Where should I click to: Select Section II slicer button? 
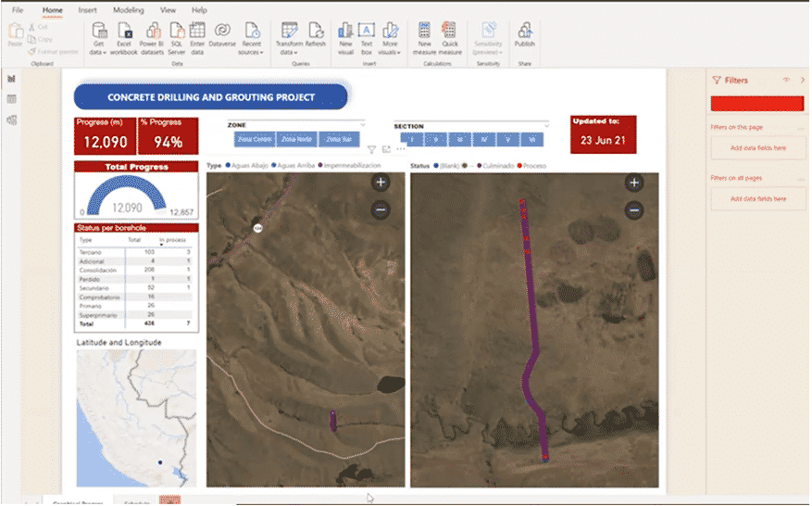coord(436,139)
